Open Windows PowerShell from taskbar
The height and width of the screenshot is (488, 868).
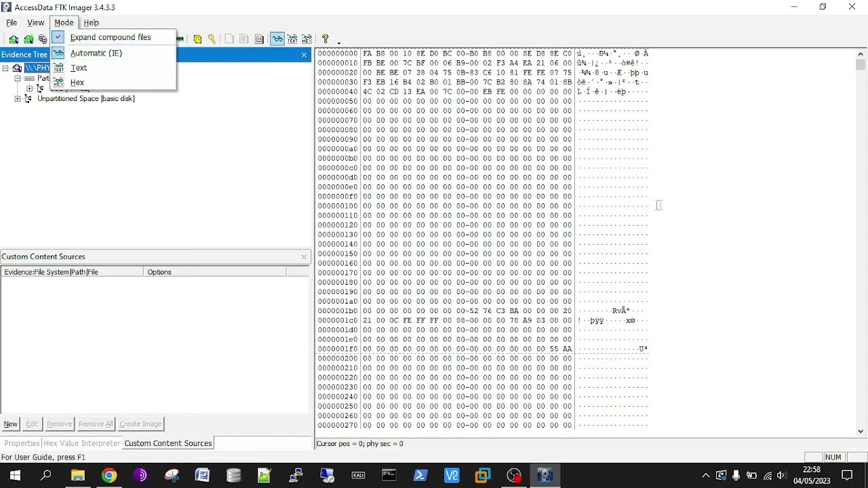[x=420, y=476]
